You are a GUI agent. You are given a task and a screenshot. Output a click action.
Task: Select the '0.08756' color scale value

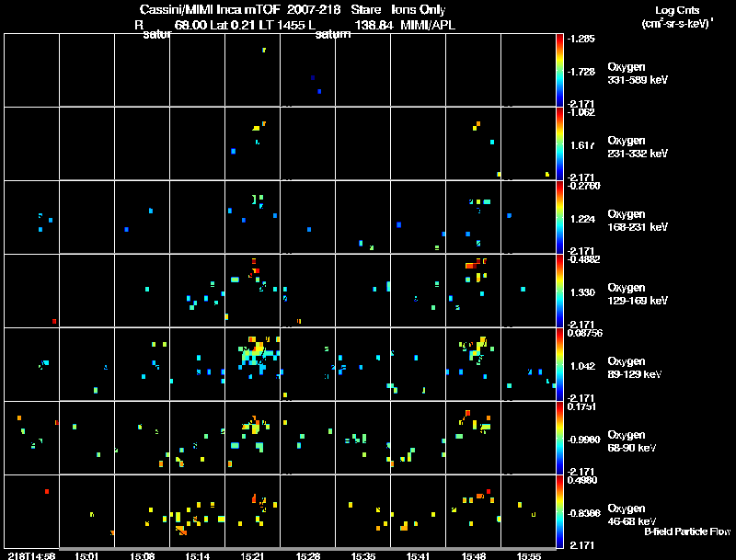(x=585, y=333)
